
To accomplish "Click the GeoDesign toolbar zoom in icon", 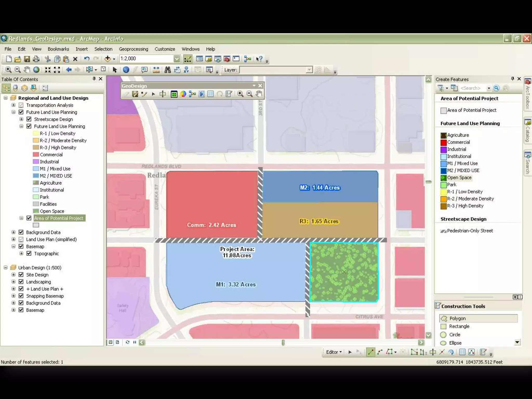I will tap(240, 94).
